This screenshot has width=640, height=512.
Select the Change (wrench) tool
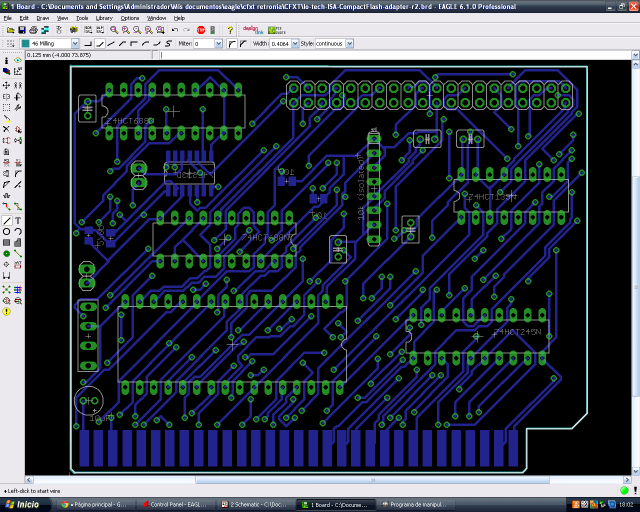(18, 108)
